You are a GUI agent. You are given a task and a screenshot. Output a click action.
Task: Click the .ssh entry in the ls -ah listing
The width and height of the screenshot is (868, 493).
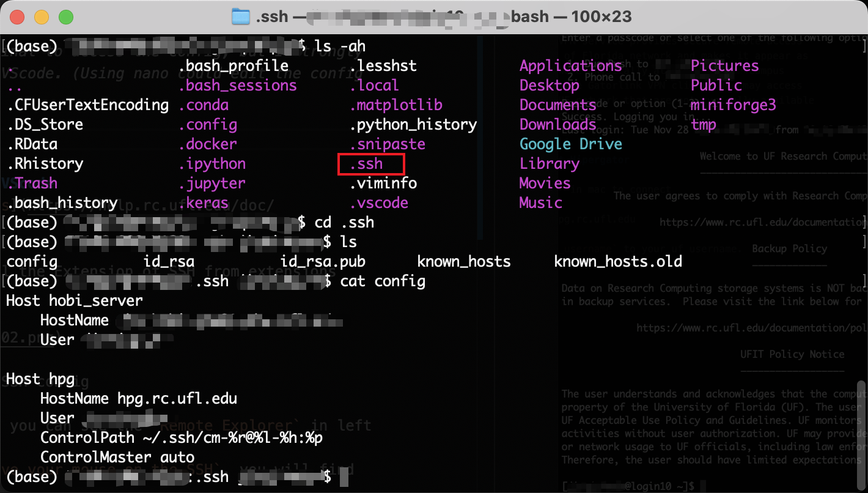click(x=366, y=163)
